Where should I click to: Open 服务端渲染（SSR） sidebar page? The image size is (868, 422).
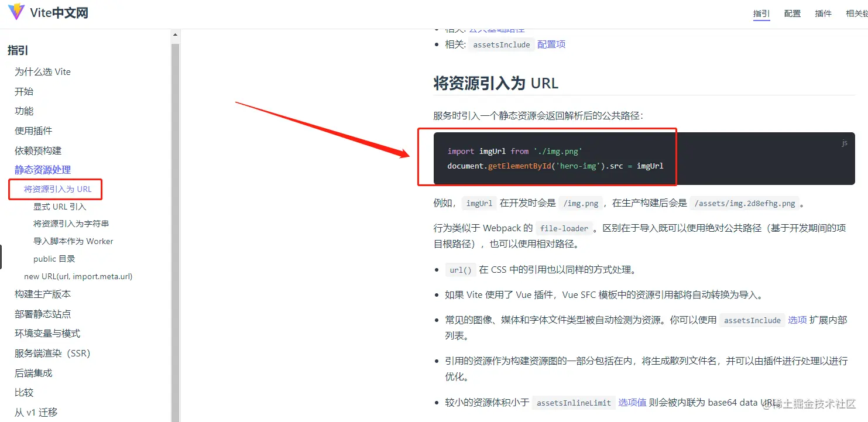pyautogui.click(x=53, y=354)
